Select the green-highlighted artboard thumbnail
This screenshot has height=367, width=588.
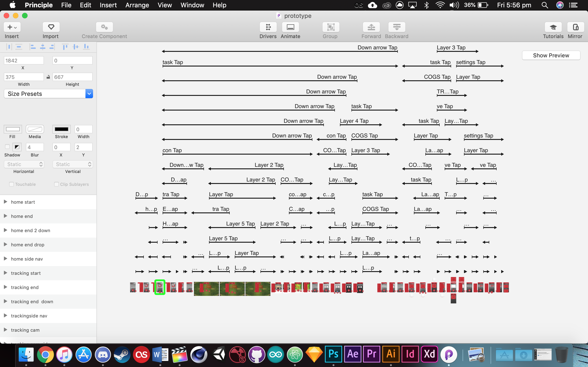click(x=160, y=287)
